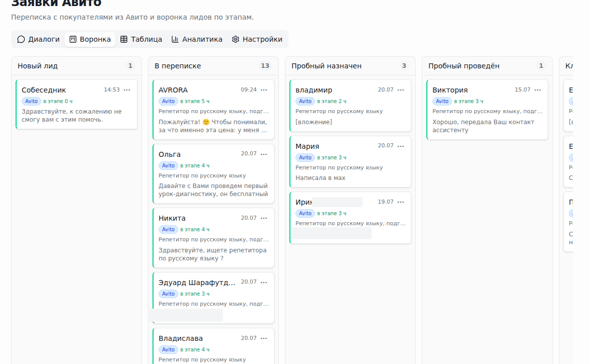Click the Avito badge on владимир card

tap(305, 101)
